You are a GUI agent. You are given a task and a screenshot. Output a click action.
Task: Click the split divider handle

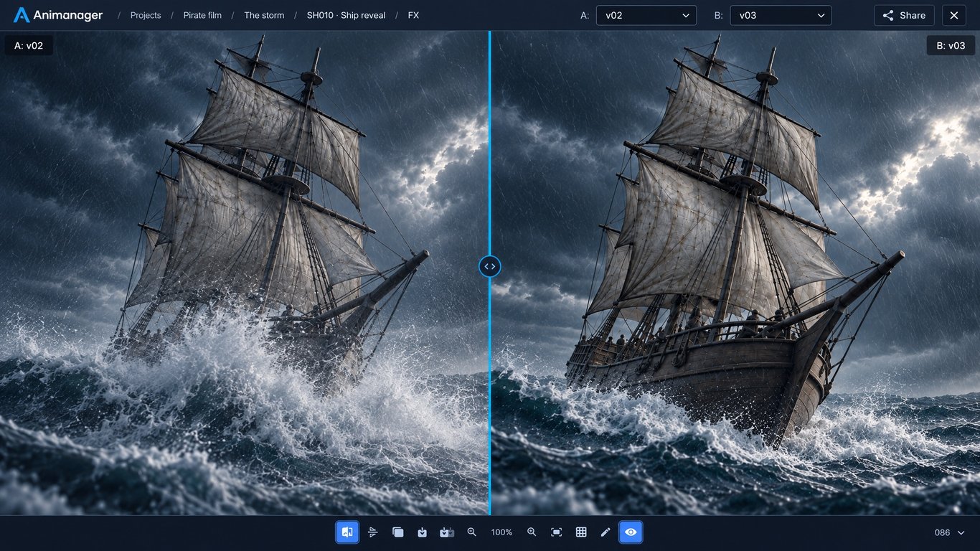490,267
